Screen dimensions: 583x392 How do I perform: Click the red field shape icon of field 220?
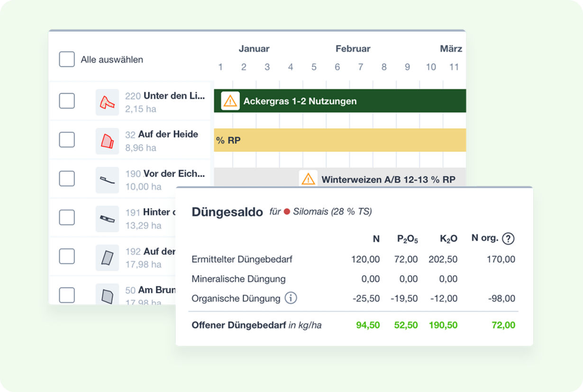click(x=107, y=102)
